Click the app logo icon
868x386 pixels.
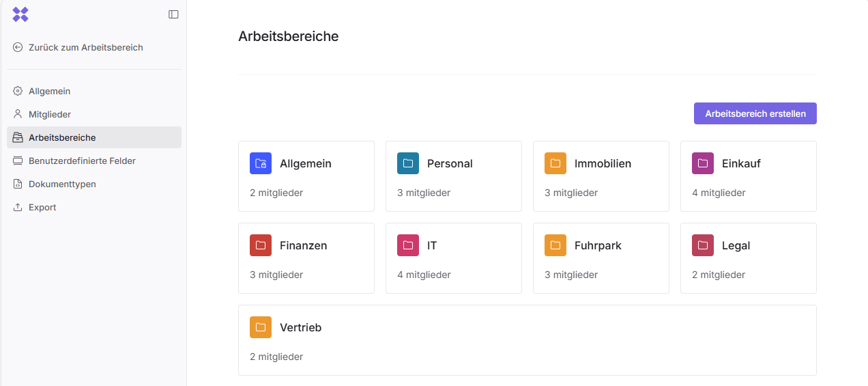point(20,14)
